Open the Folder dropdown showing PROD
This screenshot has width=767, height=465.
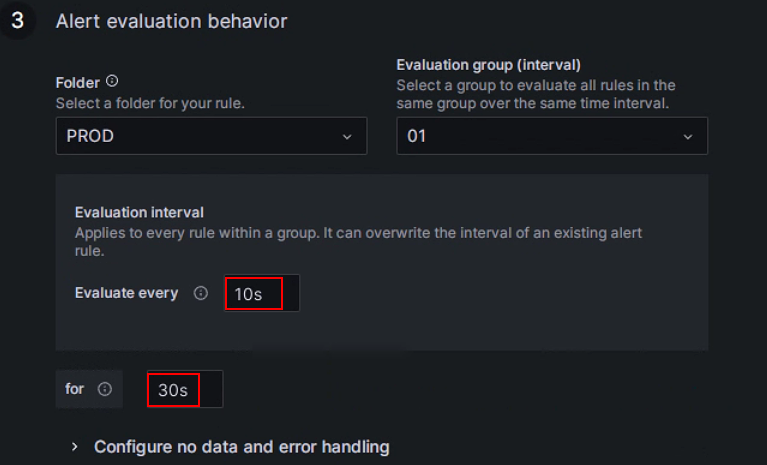pos(200,136)
